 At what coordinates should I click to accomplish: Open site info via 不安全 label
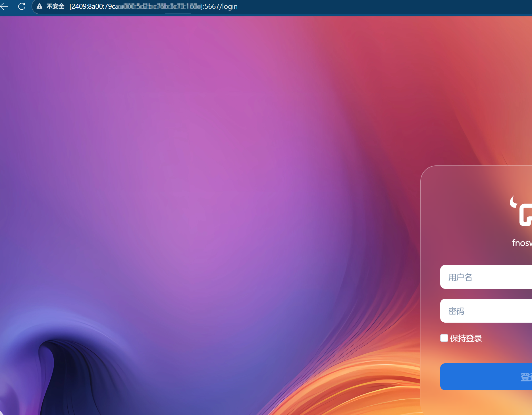[55, 6]
